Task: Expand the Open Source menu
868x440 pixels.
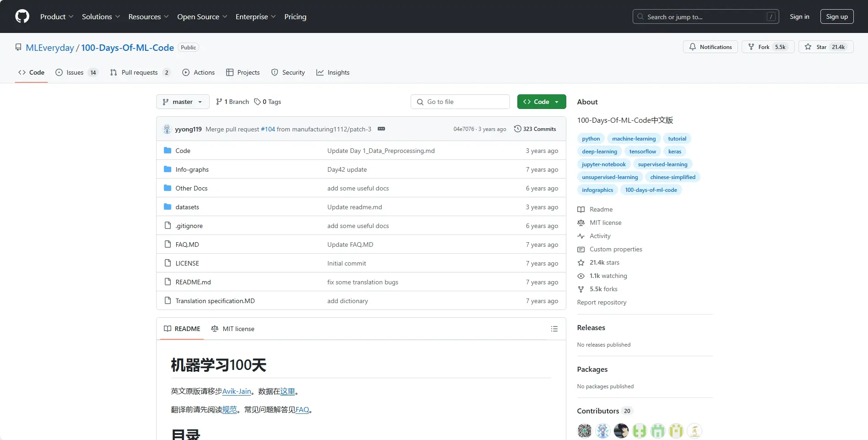Action: (202, 16)
